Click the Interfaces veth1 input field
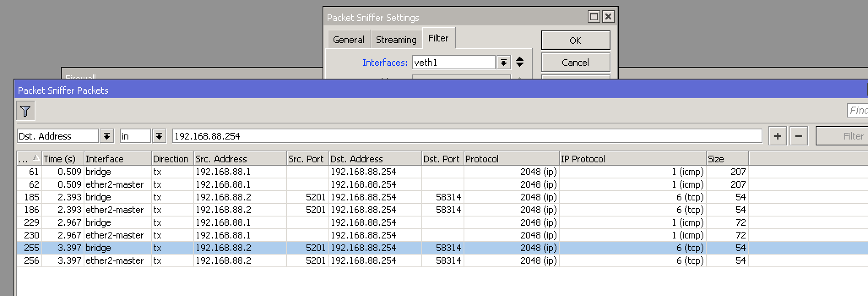Viewport: 868px width, 296px height. [453, 62]
